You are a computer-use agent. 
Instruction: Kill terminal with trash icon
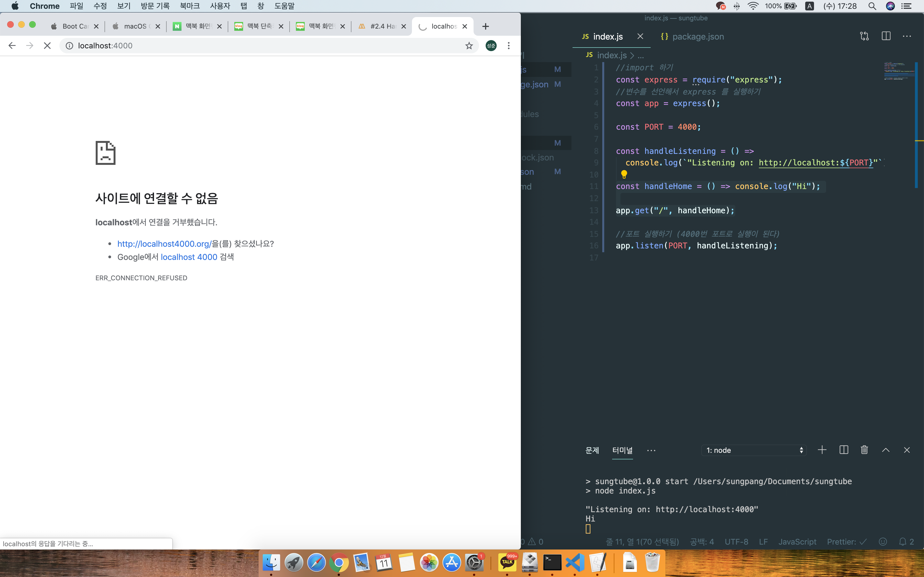click(864, 450)
